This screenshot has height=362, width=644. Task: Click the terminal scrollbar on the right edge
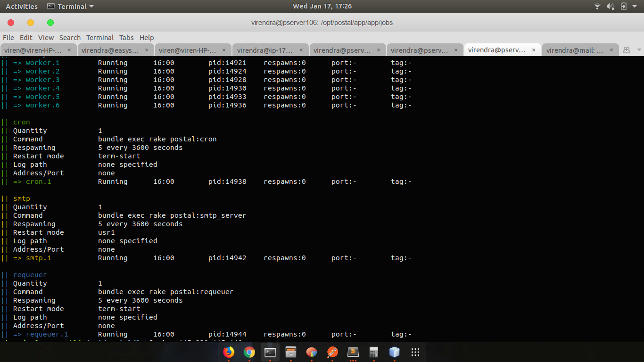(641, 189)
